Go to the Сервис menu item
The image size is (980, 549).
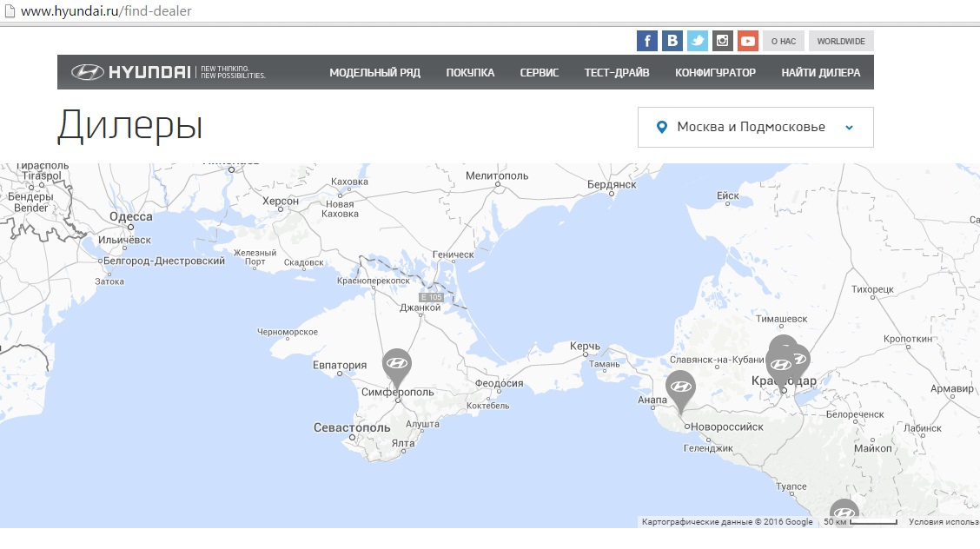(x=539, y=73)
